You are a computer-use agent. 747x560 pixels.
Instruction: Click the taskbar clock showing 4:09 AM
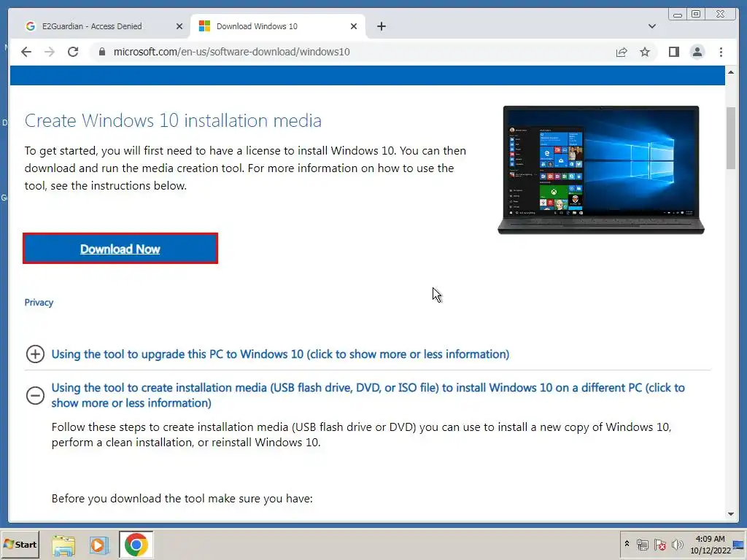(711, 544)
